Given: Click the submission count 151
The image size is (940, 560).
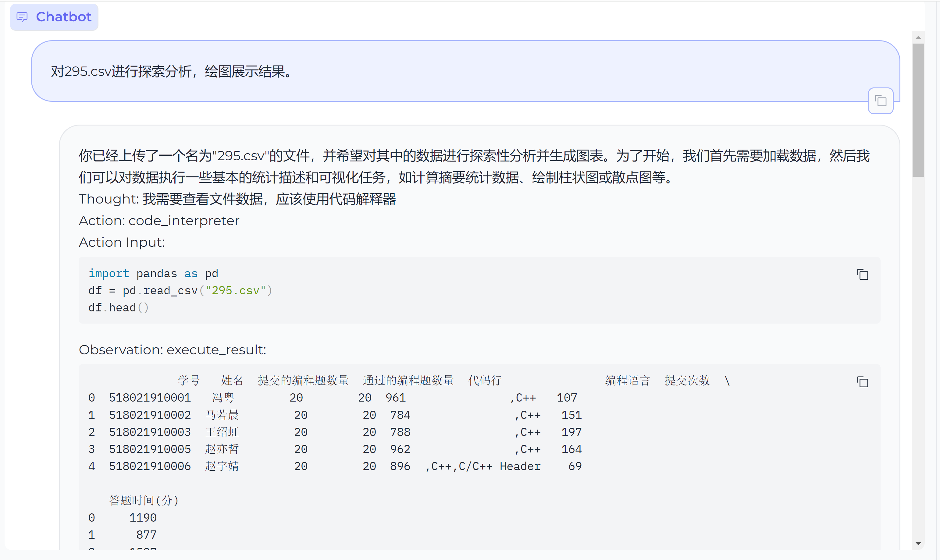Looking at the screenshot, I should point(571,415).
